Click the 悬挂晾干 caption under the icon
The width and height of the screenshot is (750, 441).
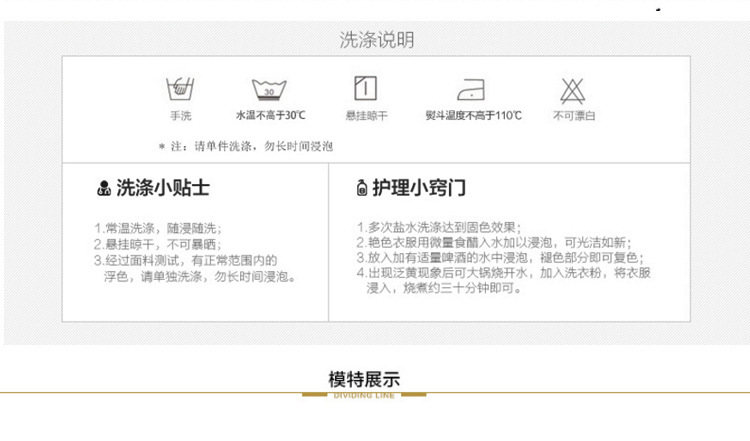pyautogui.click(x=367, y=116)
